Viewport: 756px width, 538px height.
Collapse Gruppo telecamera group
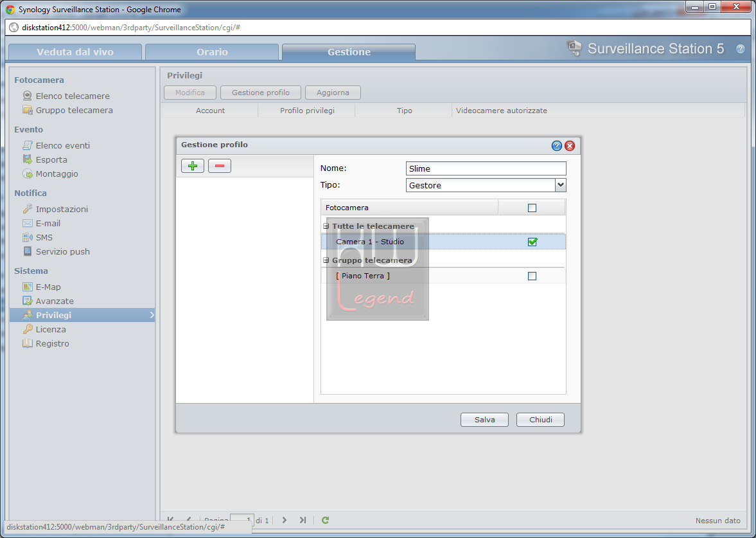(326, 260)
